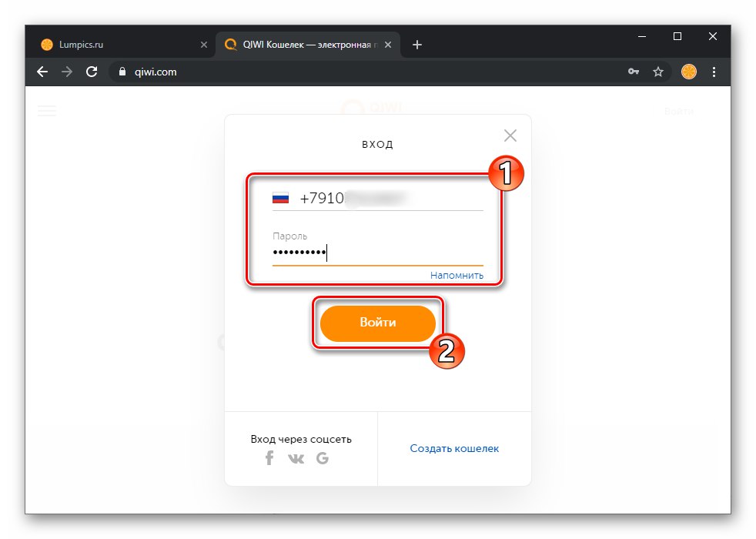Close the ВХОД dialog with the X

[x=510, y=135]
